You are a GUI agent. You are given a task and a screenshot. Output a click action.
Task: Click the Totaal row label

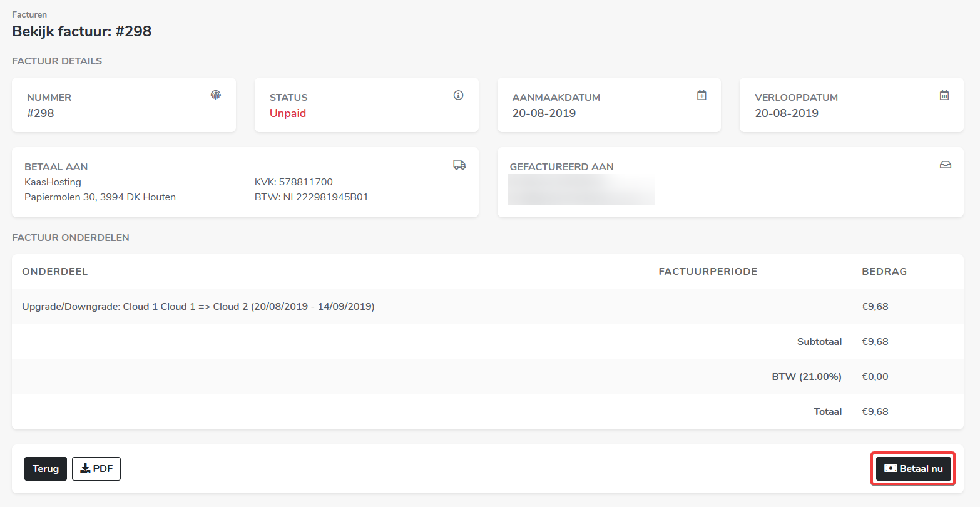point(827,412)
